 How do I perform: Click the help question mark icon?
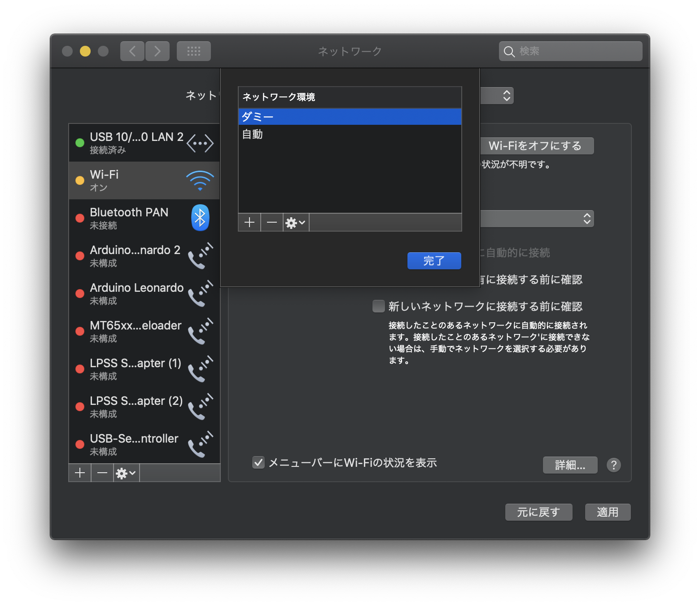[613, 465]
